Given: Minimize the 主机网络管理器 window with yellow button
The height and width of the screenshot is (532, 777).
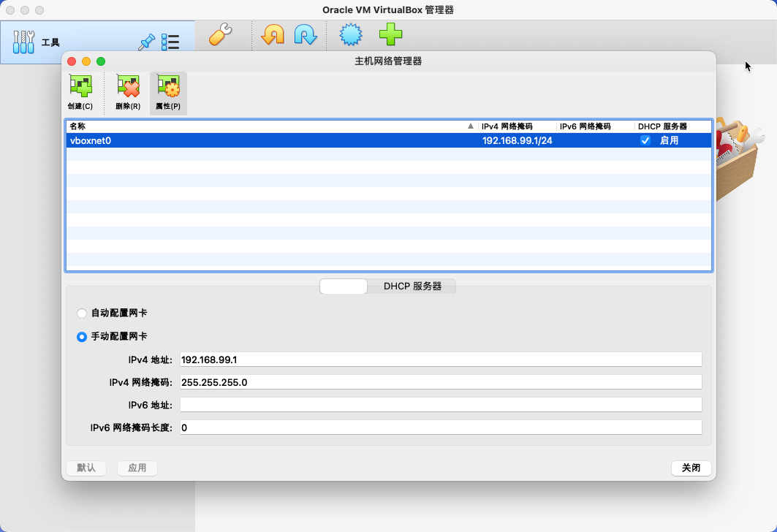Looking at the screenshot, I should coord(86,61).
